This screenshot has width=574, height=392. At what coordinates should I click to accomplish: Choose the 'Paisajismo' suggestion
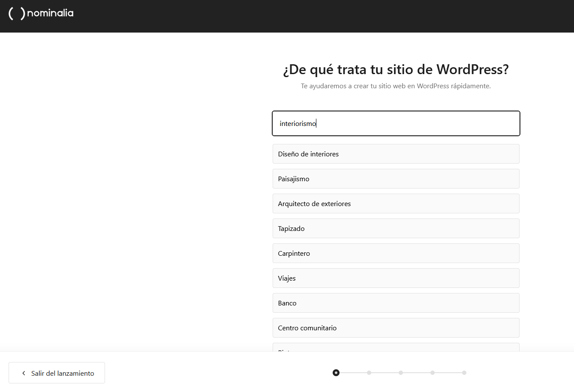point(396,179)
